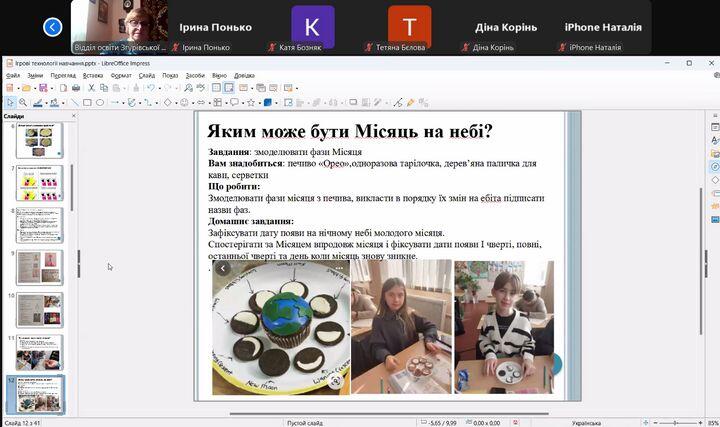This screenshot has height=427, width=720.
Task: Click the Spelling check icon
Action: pyautogui.click(x=201, y=88)
